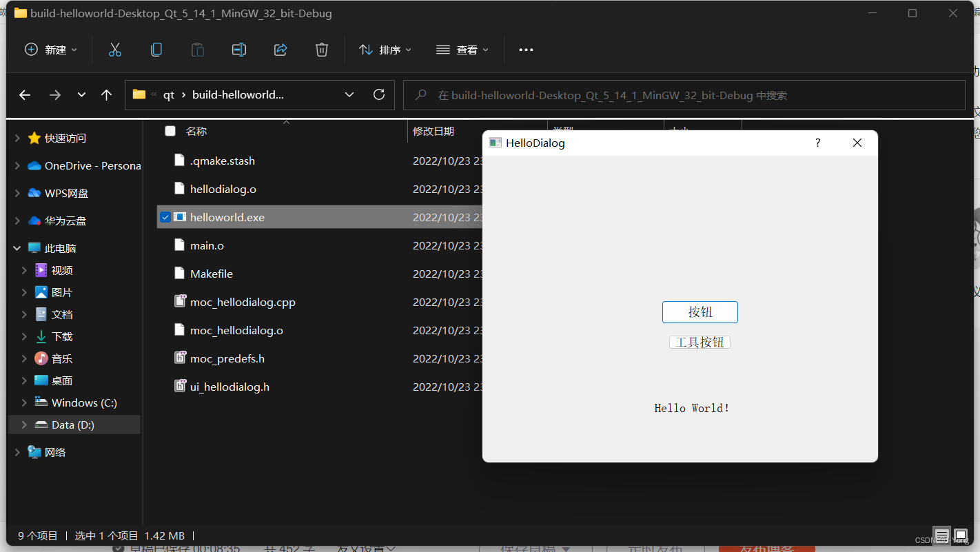Refresh the folder with the reload icon
Image resolution: width=980 pixels, height=552 pixels.
[378, 94]
